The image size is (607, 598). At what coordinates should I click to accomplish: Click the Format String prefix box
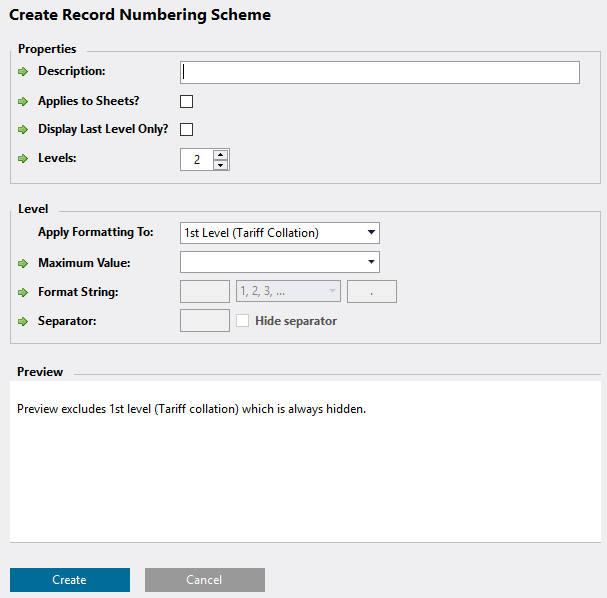point(205,291)
